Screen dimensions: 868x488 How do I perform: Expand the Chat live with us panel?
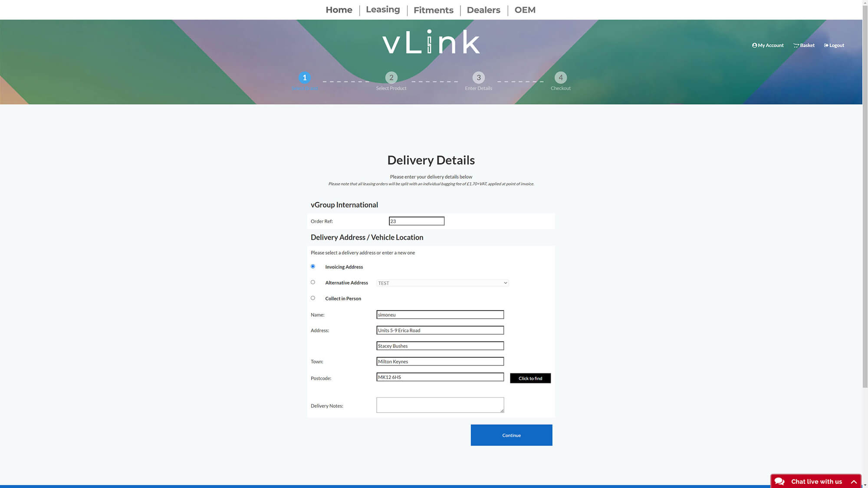(x=853, y=481)
